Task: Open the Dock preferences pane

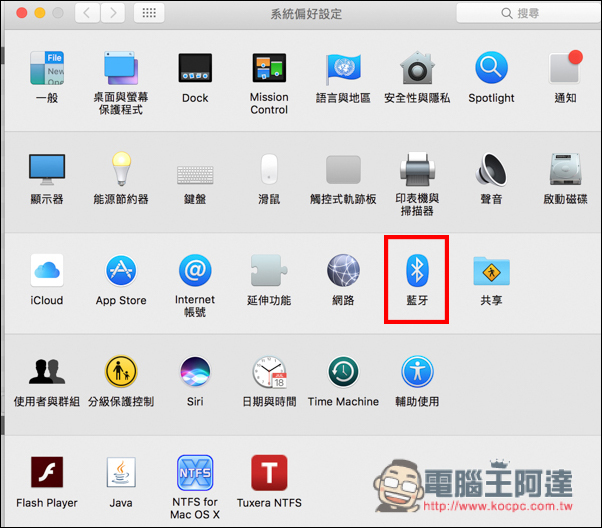Action: click(x=195, y=68)
